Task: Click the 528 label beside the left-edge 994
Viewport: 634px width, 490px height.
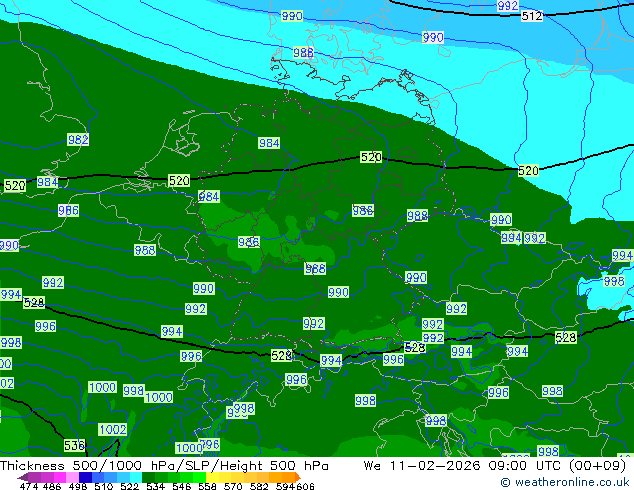Action: pos(34,302)
